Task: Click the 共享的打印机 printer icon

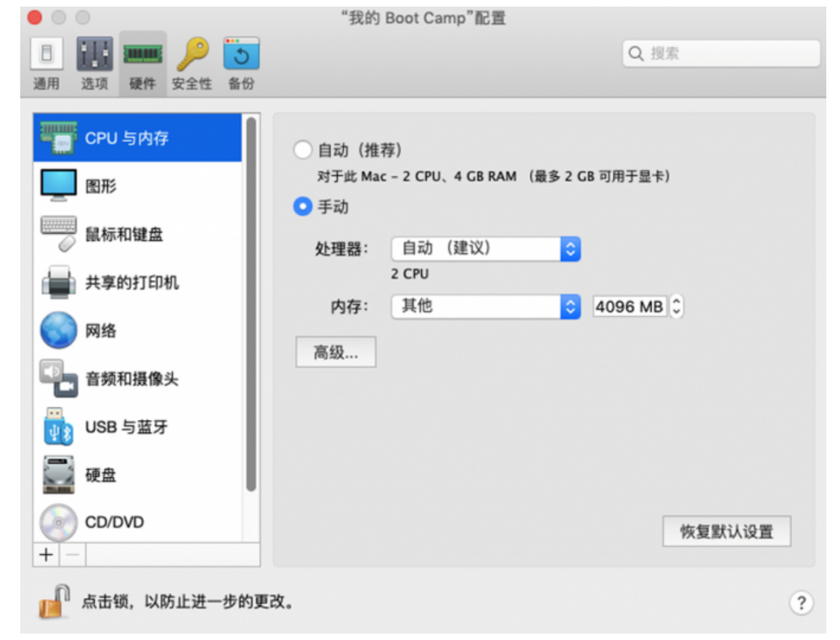Action: click(58, 282)
